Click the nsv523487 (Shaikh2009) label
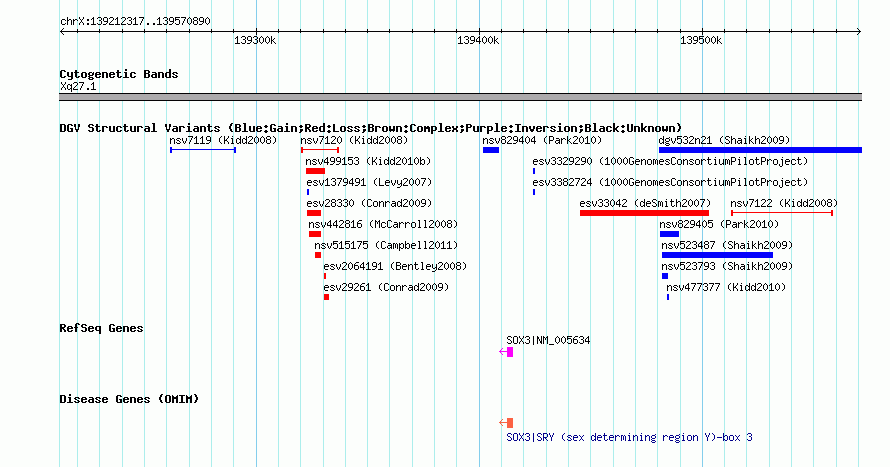Screen dimensions: 890x467 727,245
